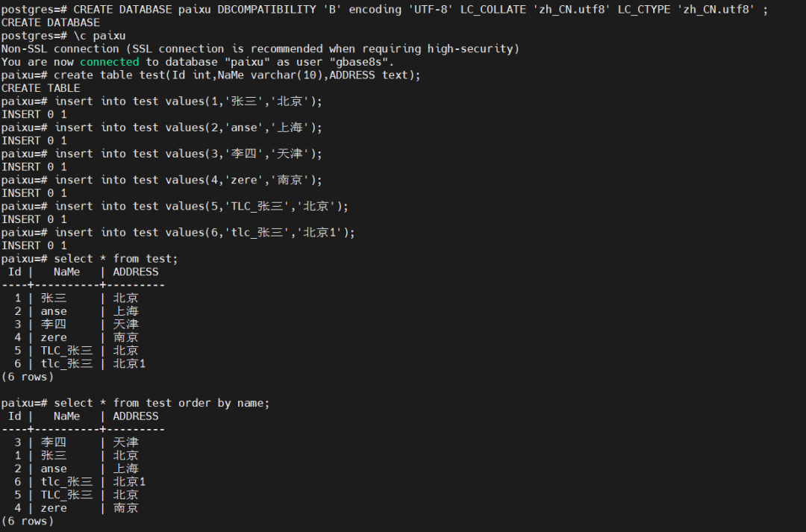
Task: Click the 上海 cell in the first result table
Action: point(125,311)
